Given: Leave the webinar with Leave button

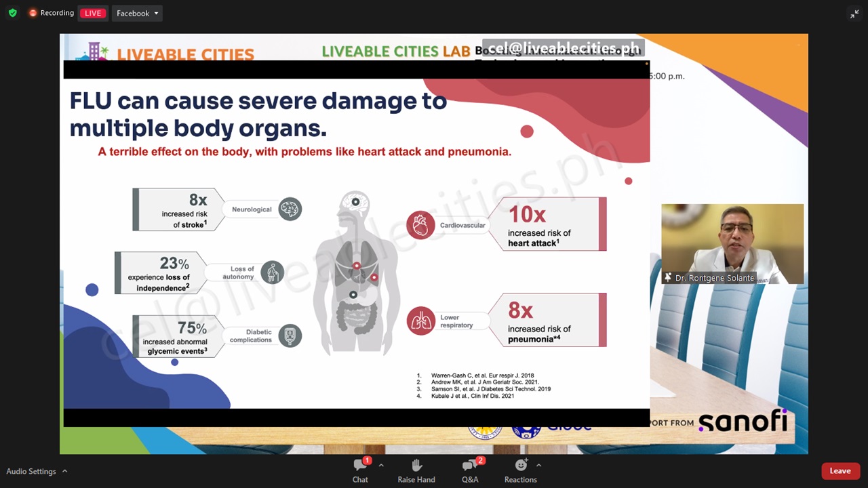Looking at the screenshot, I should (x=840, y=471).
